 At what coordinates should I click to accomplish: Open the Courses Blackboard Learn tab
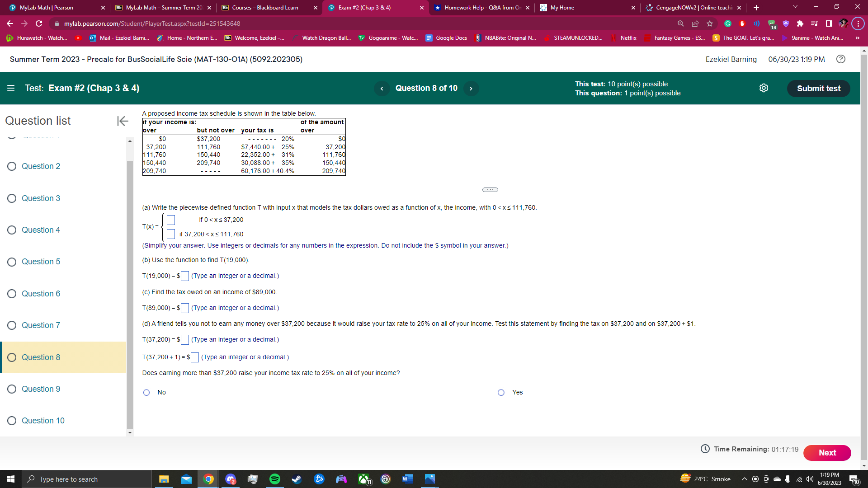click(x=264, y=8)
